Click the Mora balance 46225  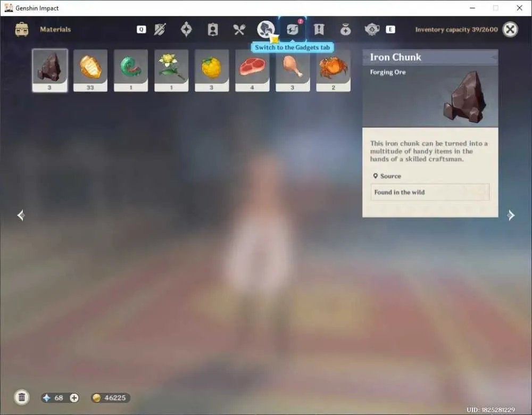pos(110,397)
